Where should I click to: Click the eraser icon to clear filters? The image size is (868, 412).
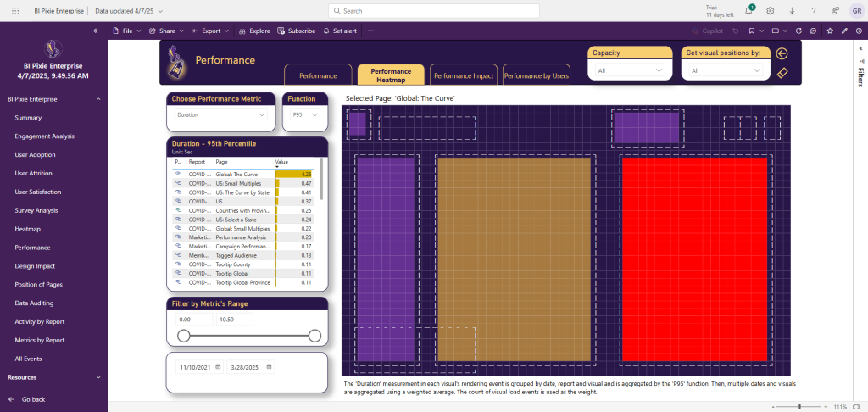(x=782, y=73)
